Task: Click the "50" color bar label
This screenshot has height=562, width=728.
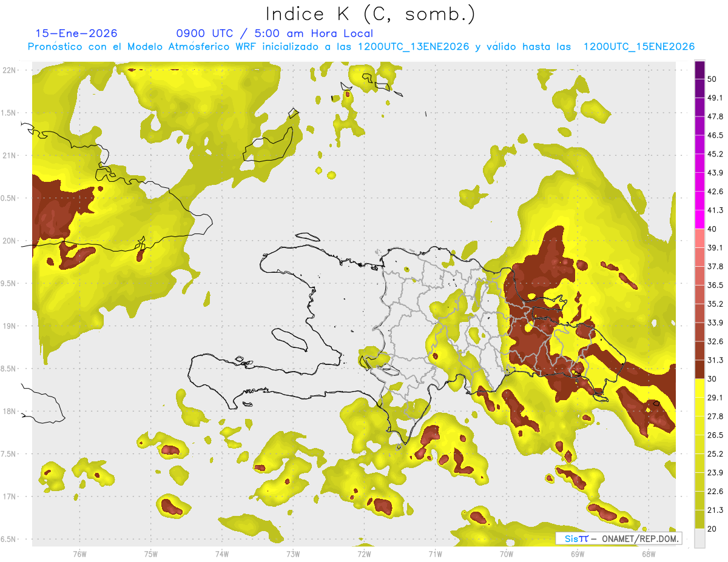Action: [713, 79]
